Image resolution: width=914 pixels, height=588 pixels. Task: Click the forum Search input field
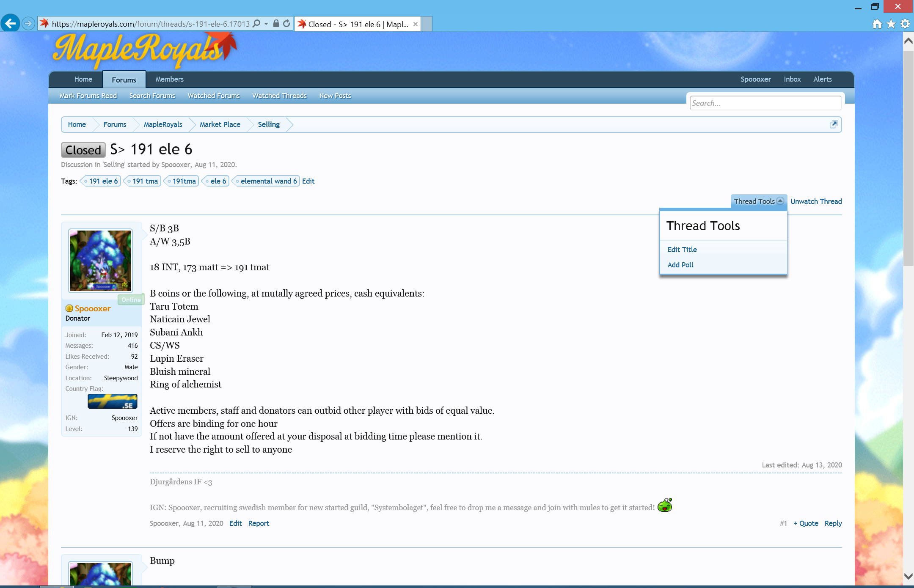click(x=765, y=103)
